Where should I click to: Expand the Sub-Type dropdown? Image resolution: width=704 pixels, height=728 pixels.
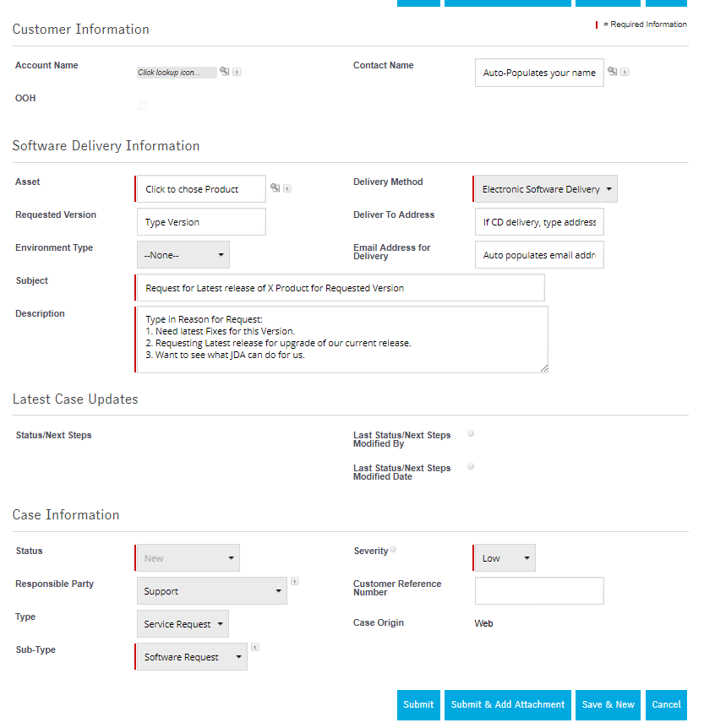pyautogui.click(x=191, y=657)
